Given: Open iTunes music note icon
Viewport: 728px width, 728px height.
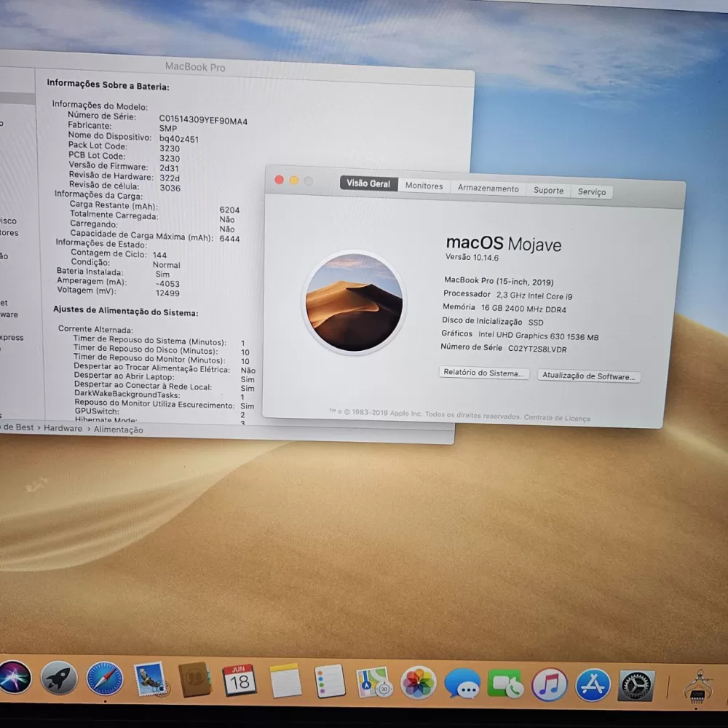Looking at the screenshot, I should (x=549, y=685).
